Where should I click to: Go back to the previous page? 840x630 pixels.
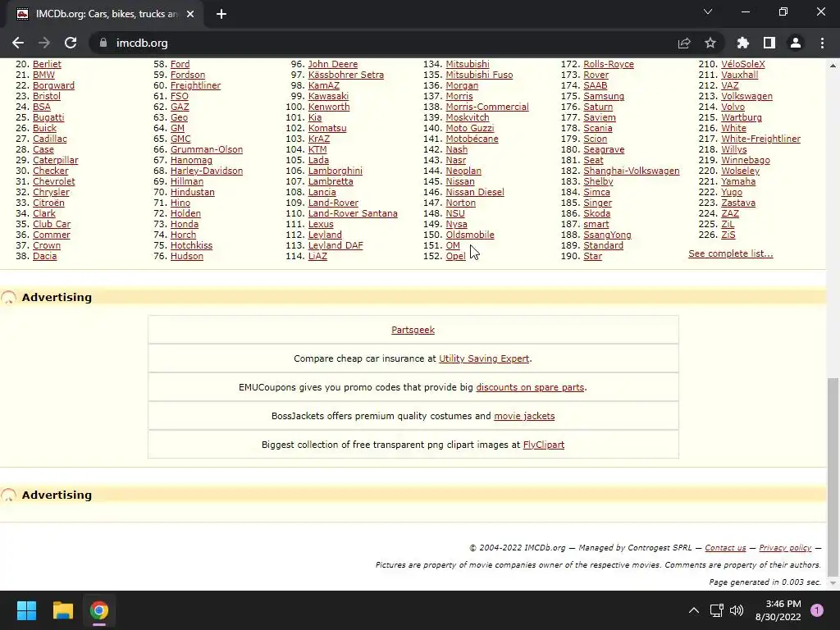pos(18,43)
